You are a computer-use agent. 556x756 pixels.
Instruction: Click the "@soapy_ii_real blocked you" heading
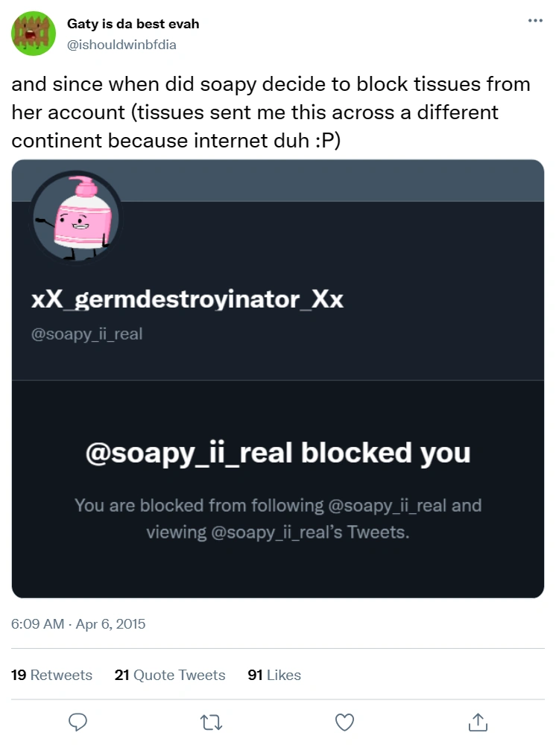(278, 453)
